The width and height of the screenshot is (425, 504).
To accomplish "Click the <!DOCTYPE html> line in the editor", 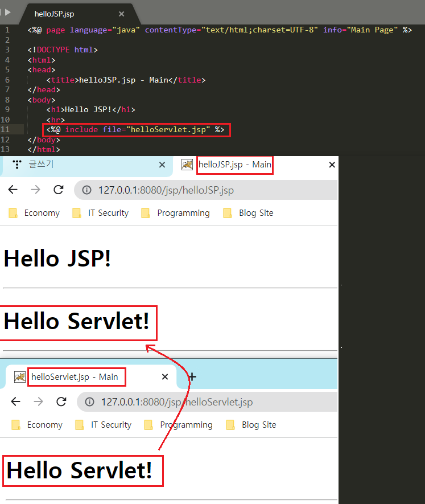I will tap(63, 50).
